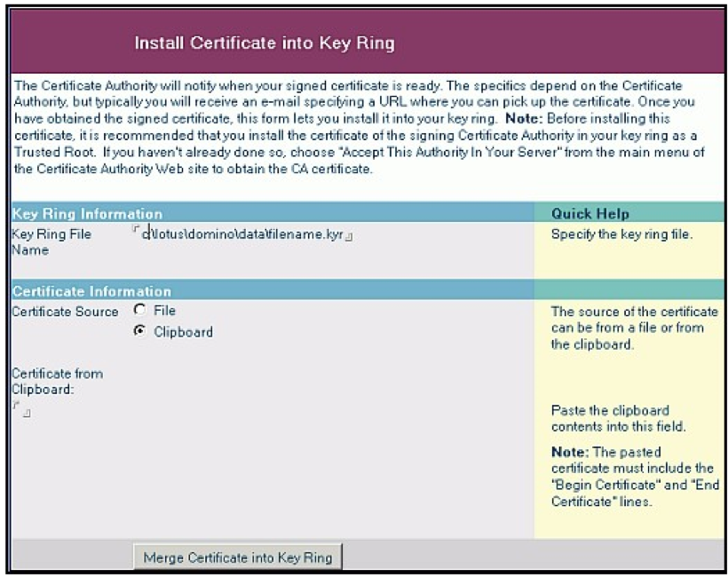Image resolution: width=728 pixels, height=577 pixels.
Task: Click the Install Certificate into Key Ring title
Action: point(264,43)
